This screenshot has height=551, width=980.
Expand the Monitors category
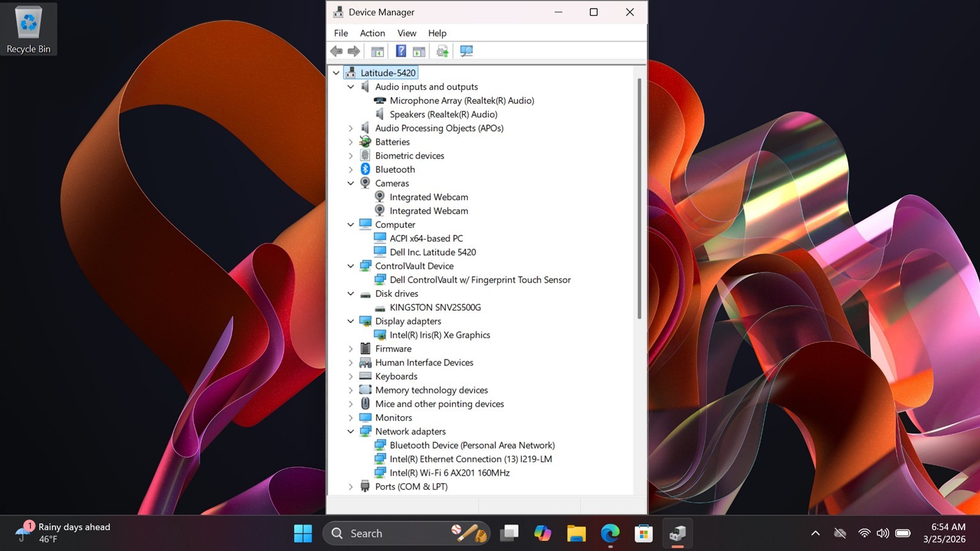point(351,418)
